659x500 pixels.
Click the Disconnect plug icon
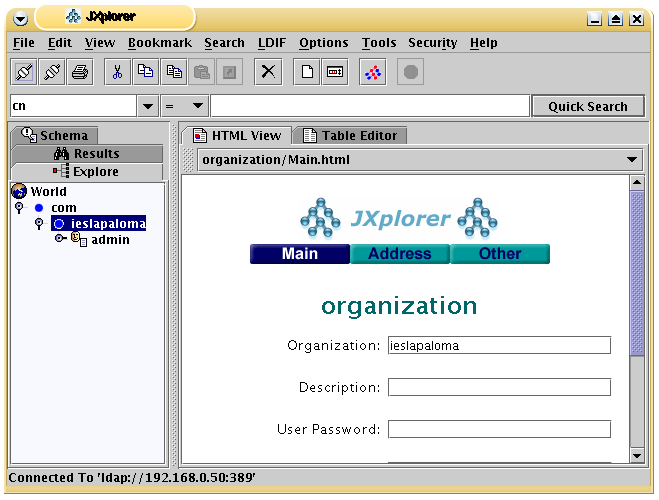[52, 72]
